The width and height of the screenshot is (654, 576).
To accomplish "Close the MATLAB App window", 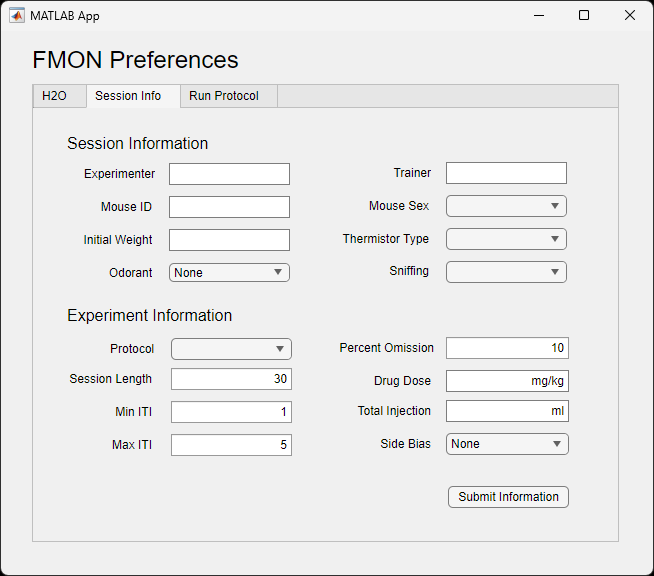I will coord(630,15).
